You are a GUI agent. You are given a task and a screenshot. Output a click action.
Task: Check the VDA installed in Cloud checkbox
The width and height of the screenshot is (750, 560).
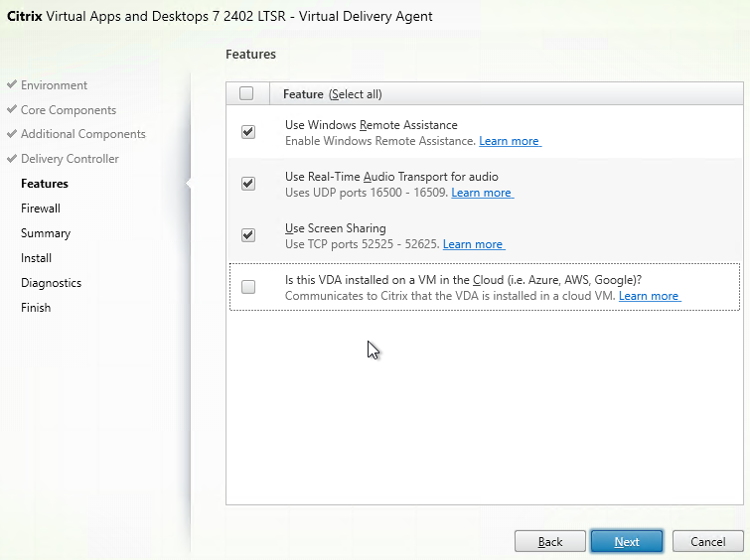click(247, 287)
